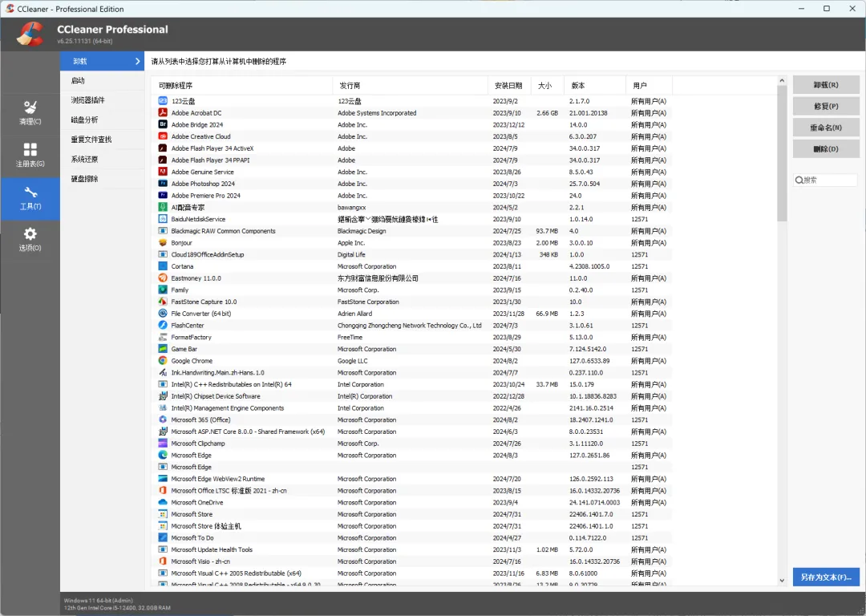This screenshot has height=616, width=866.
Task: Click the Game Bar icon
Action: pyautogui.click(x=162, y=349)
